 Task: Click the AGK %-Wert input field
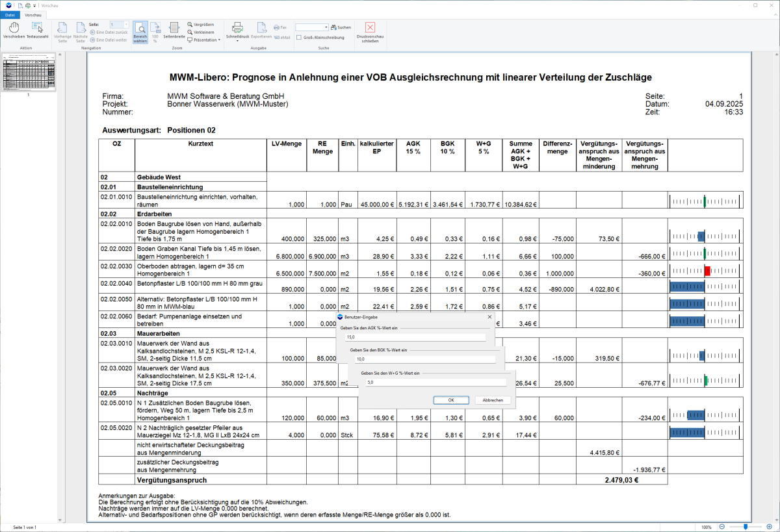416,337
